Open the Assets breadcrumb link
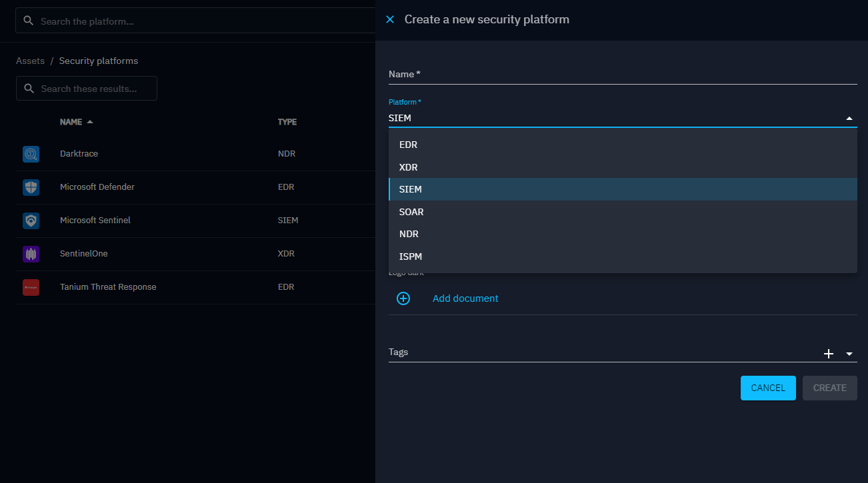Screen dimensions: 868x483 (x=30, y=61)
